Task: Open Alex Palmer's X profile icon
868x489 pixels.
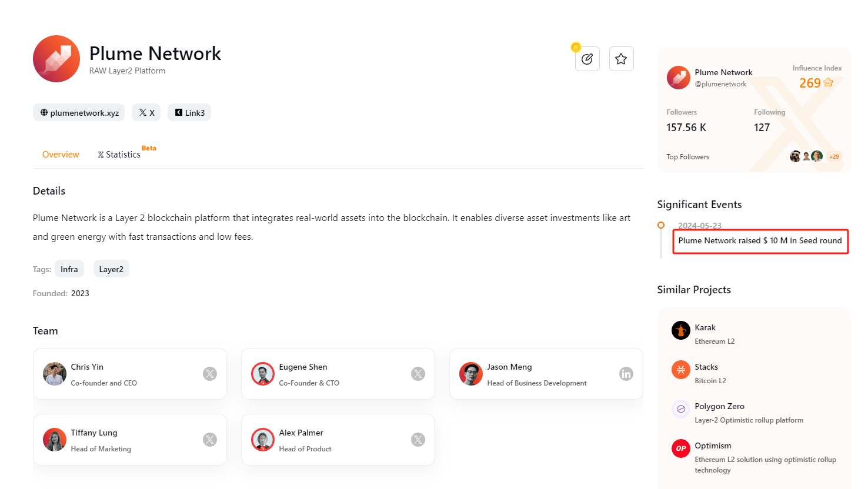Action: (418, 440)
